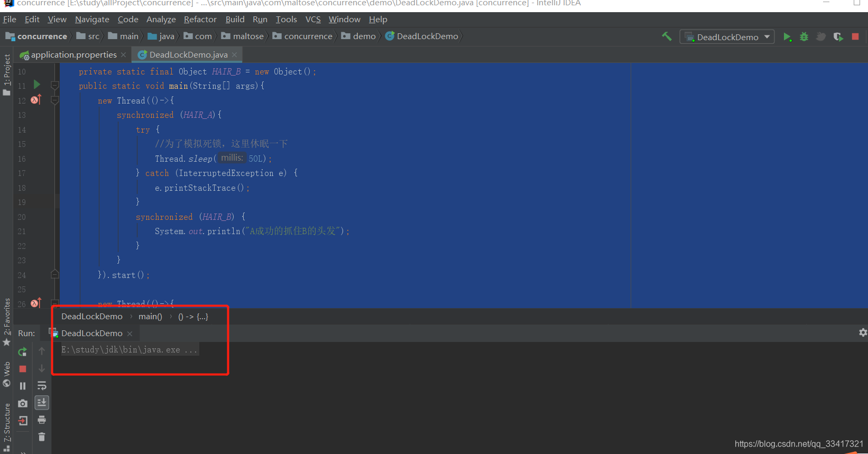The height and width of the screenshot is (454, 868).
Task: Open the Refactor menu
Action: 200,20
